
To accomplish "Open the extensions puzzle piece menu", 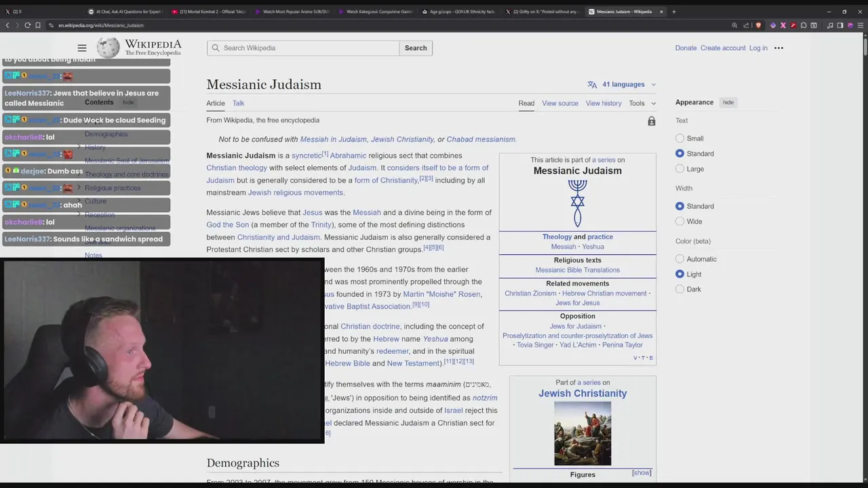I will click(x=804, y=25).
